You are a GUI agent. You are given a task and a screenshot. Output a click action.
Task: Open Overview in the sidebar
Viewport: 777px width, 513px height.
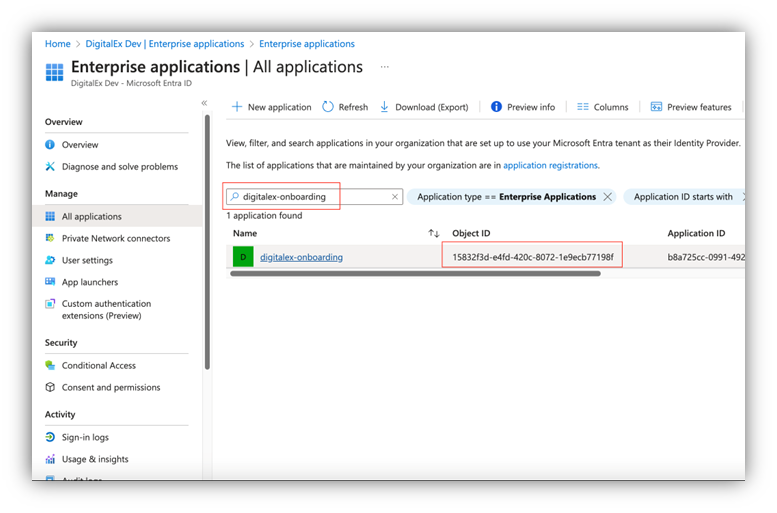tap(80, 145)
